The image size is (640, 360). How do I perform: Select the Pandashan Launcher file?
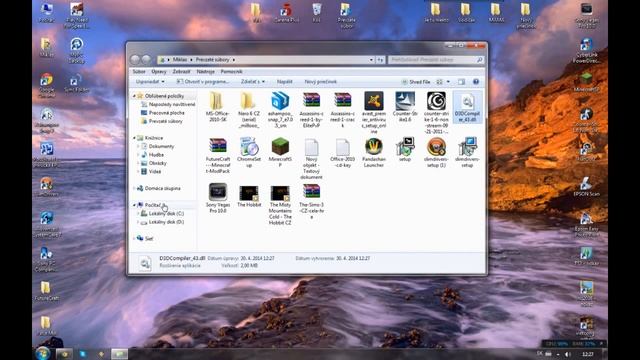click(x=373, y=153)
